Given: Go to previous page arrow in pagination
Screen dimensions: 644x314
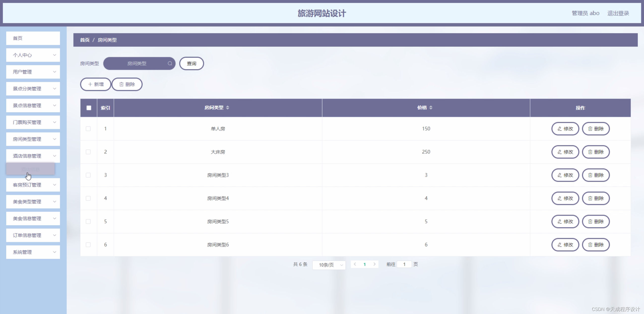Looking at the screenshot, I should tap(355, 264).
